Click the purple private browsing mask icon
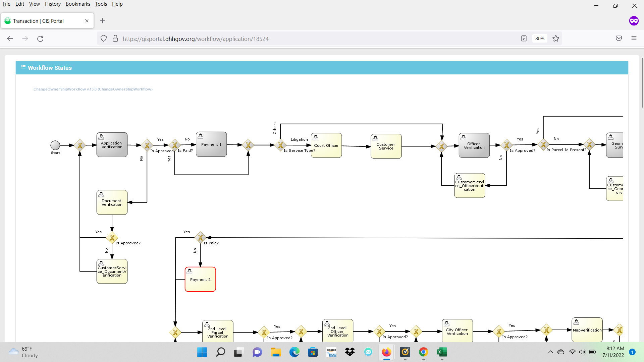The width and height of the screenshot is (644, 362). [x=634, y=21]
